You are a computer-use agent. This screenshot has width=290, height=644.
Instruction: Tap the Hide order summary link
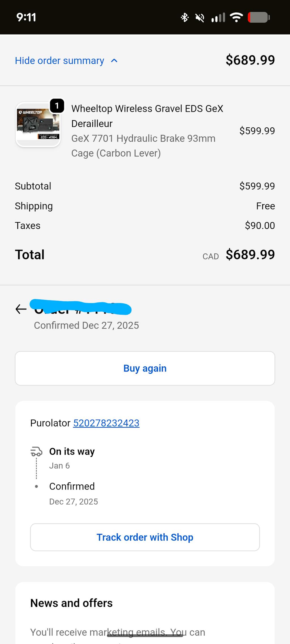[x=59, y=61]
